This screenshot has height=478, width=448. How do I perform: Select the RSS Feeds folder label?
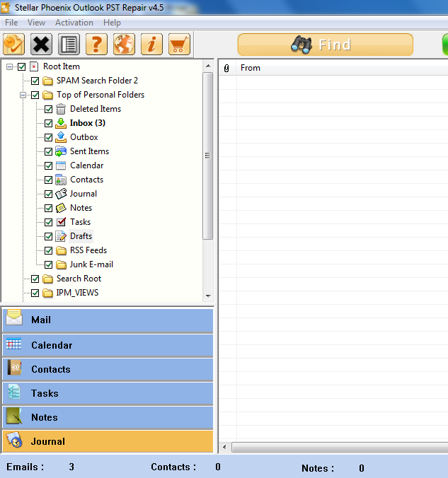(x=88, y=250)
